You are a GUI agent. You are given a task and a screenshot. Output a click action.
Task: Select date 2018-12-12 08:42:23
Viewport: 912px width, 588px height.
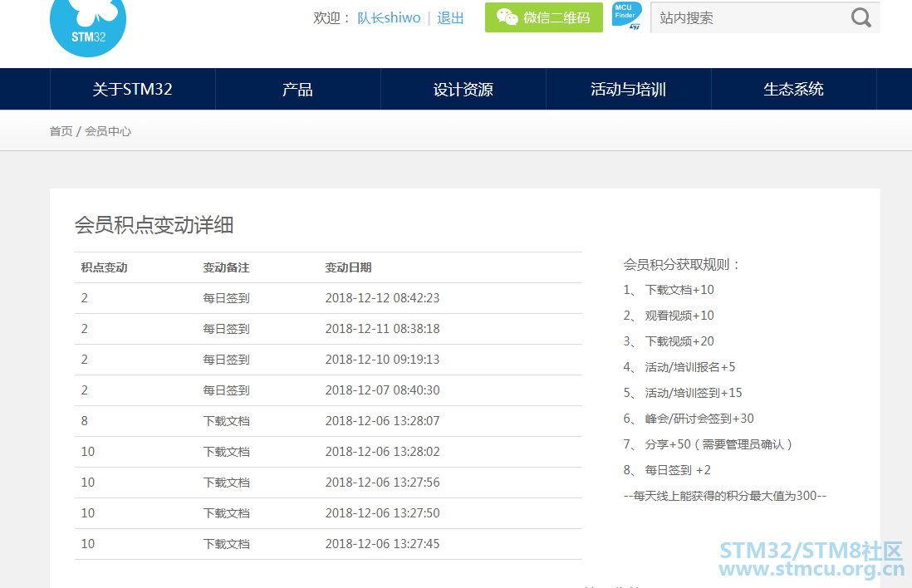[x=382, y=298]
